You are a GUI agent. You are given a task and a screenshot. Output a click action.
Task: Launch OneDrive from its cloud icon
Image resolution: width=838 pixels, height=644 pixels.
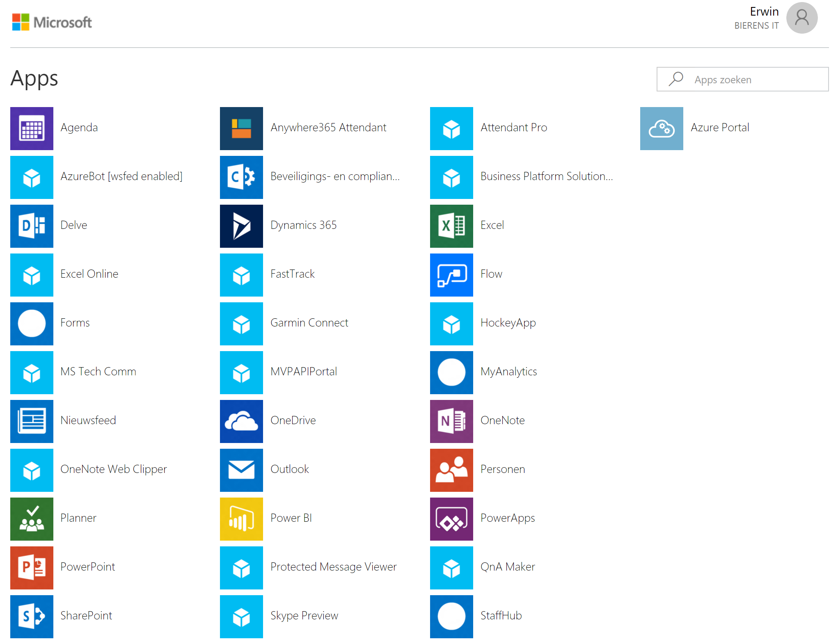pos(241,421)
